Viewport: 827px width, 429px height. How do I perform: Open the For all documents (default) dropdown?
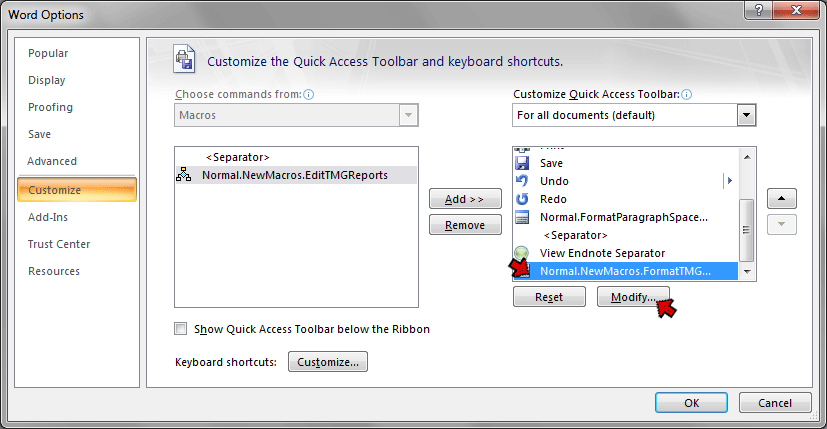[746, 115]
